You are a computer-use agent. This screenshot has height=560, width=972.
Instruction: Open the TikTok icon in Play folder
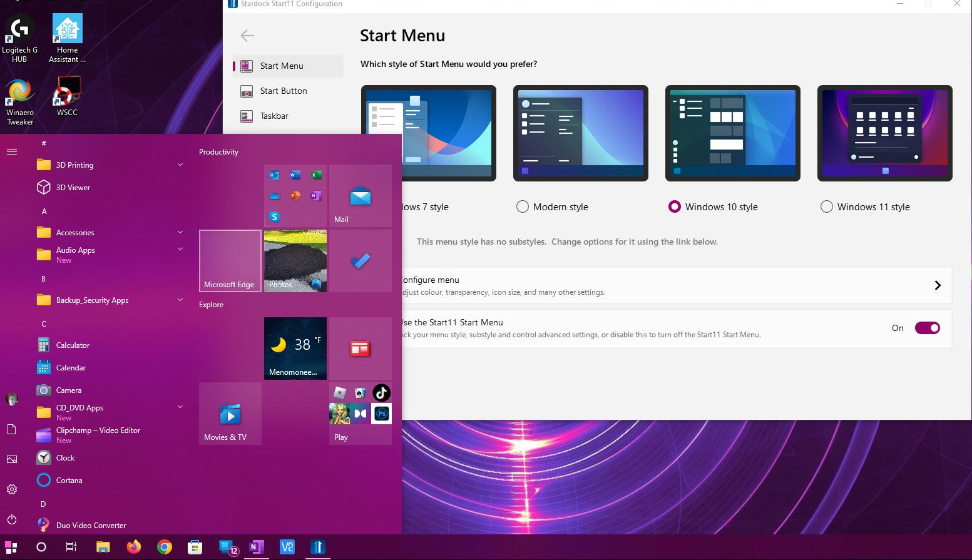381,392
